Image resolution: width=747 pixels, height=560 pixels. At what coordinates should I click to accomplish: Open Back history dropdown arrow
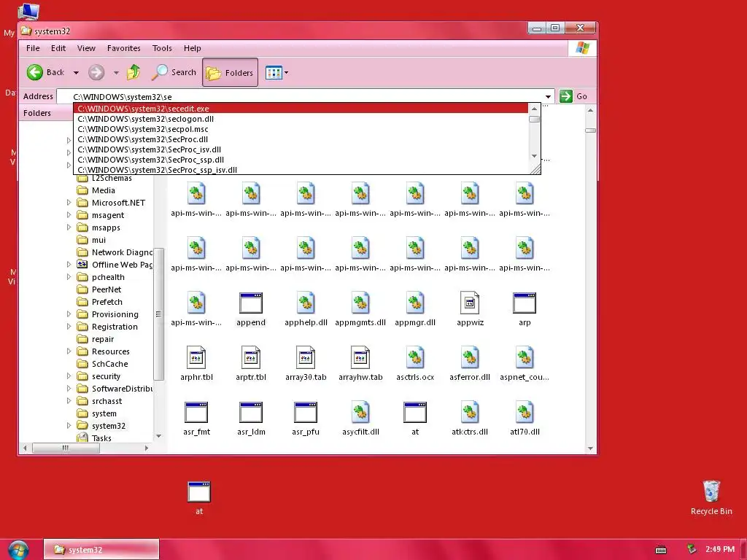[x=76, y=73]
